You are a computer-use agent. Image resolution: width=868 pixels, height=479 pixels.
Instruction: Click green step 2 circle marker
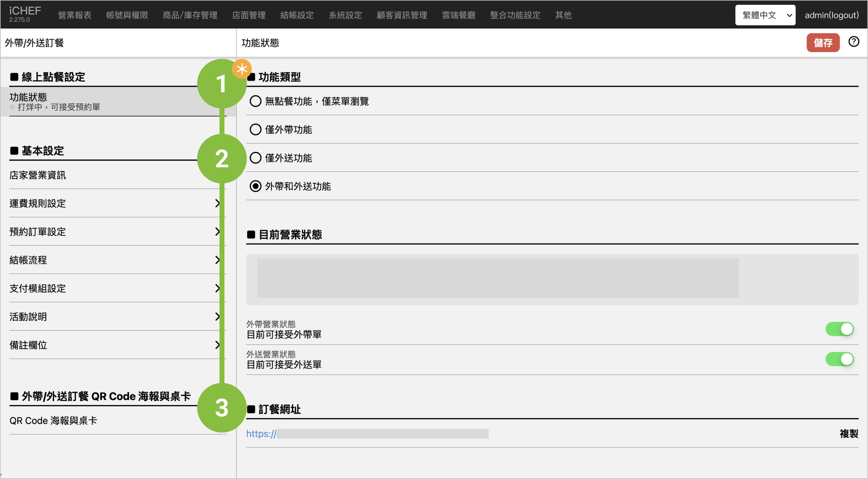pyautogui.click(x=221, y=159)
